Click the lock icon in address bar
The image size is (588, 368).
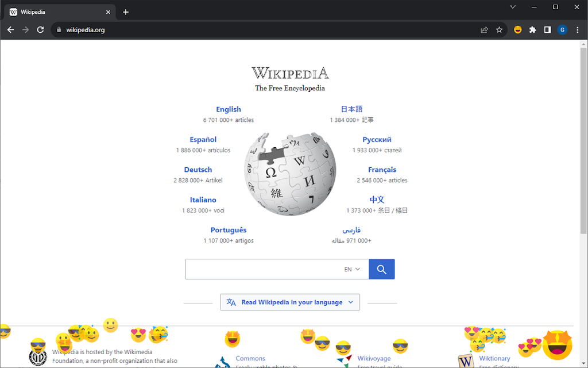59,30
